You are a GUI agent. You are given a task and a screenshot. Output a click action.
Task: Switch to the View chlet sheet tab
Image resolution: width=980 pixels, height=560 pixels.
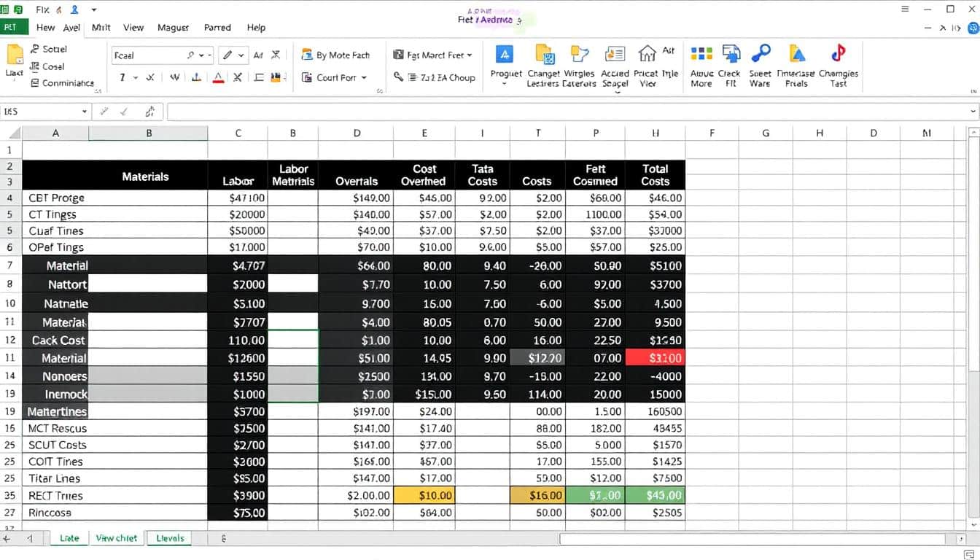(117, 538)
